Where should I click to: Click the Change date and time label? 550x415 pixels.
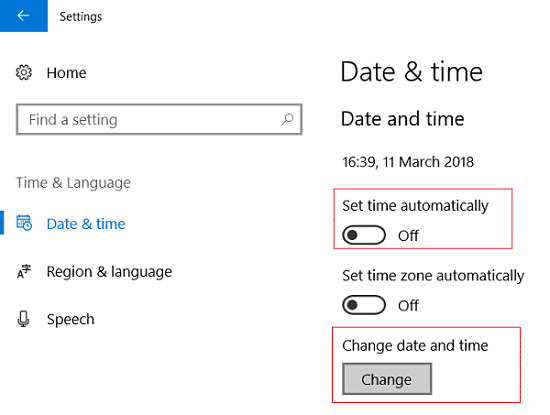click(415, 346)
